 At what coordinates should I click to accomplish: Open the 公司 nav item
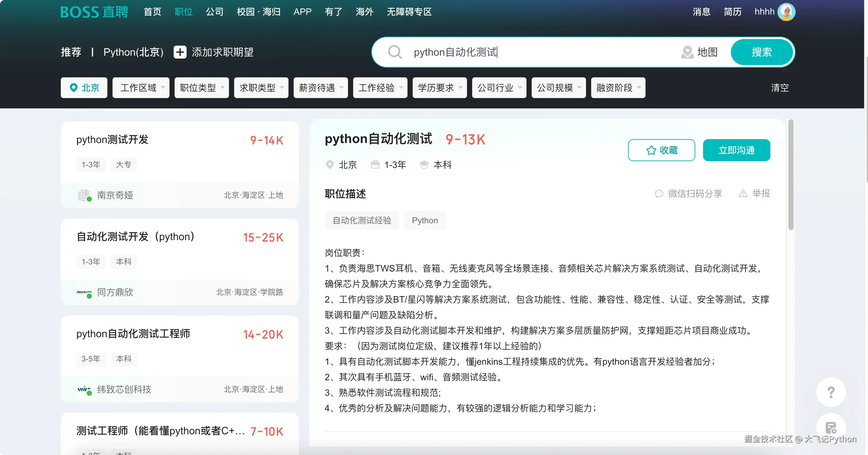tap(214, 12)
